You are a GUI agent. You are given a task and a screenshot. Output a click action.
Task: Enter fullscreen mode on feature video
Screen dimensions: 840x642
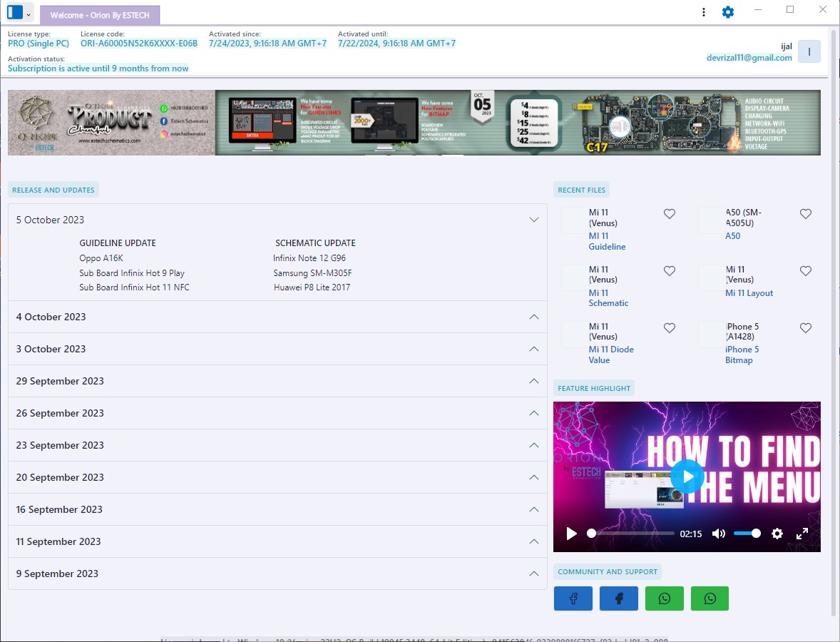801,534
